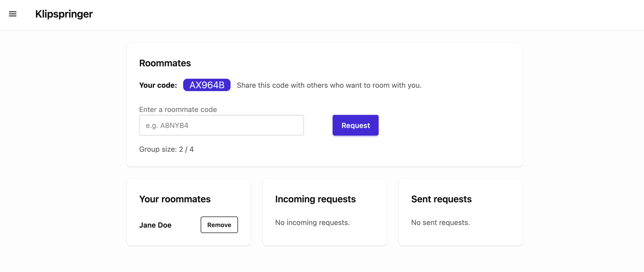644x272 pixels.
Task: Focus the roommate code input field
Action: click(x=221, y=125)
